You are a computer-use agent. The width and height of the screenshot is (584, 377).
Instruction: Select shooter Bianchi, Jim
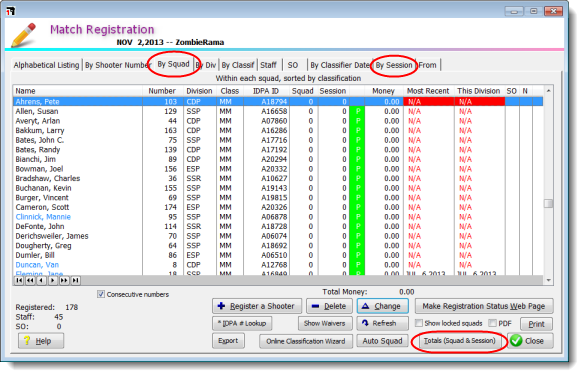click(x=278, y=159)
